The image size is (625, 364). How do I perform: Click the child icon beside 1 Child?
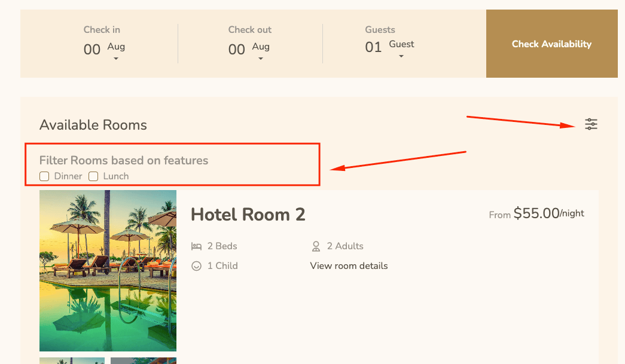197,265
